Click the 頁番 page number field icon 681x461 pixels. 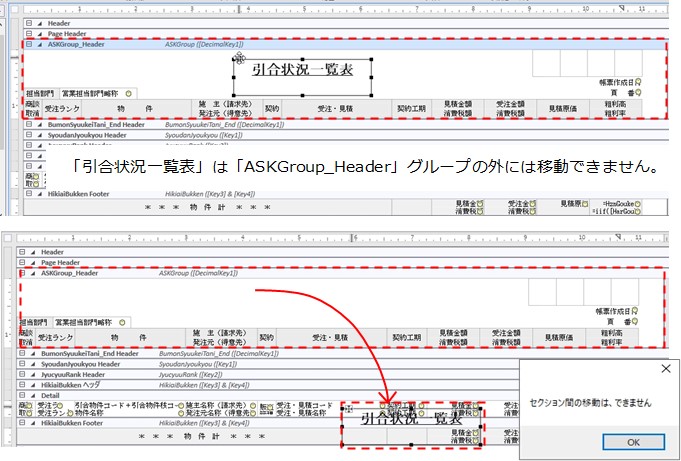point(638,93)
